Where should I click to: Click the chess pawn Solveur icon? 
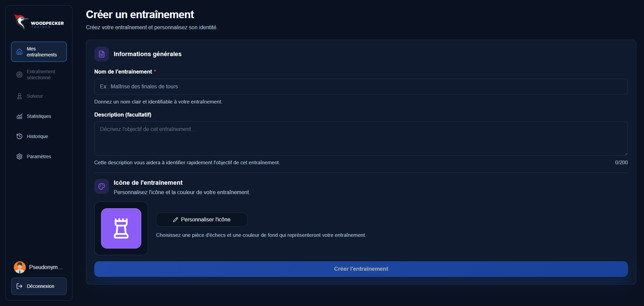click(19, 96)
